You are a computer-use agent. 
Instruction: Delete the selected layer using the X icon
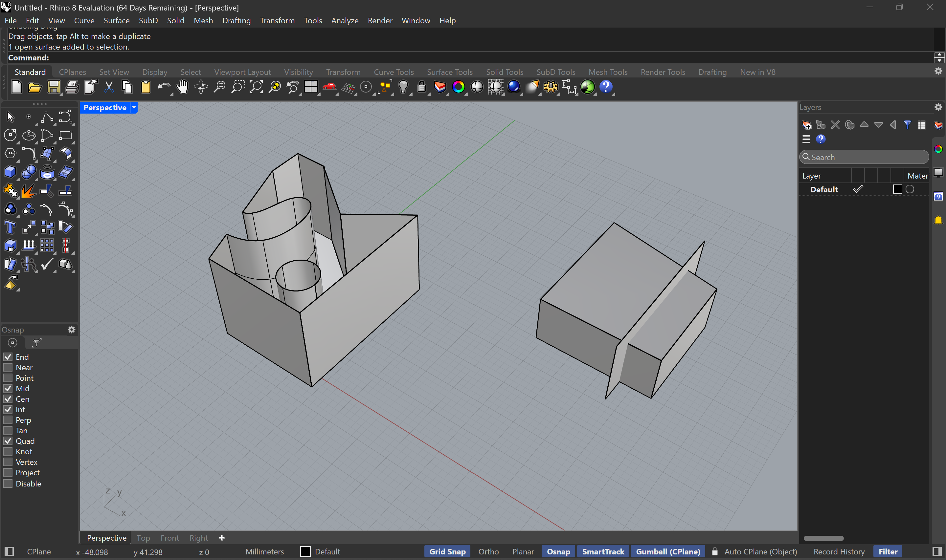pyautogui.click(x=835, y=125)
